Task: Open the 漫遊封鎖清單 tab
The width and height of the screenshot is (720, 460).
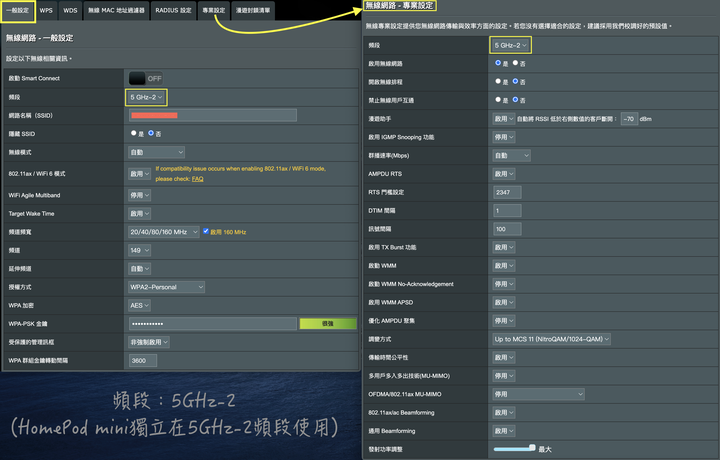Action: point(253,11)
